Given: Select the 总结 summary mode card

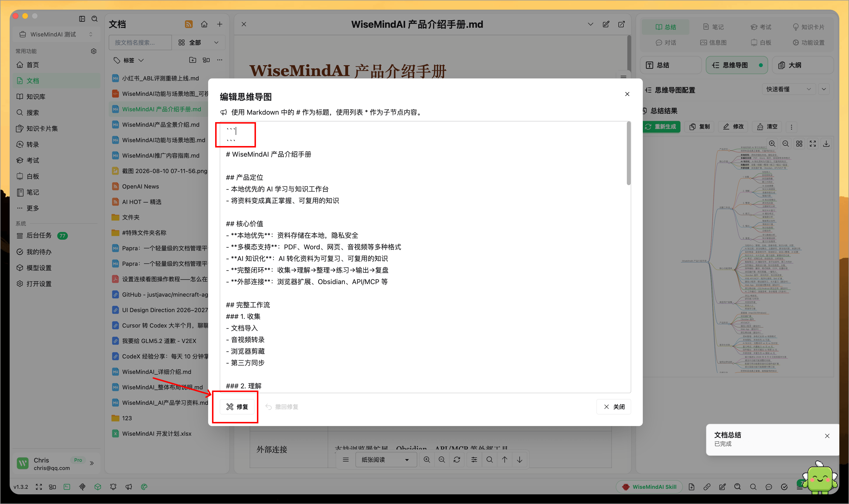Looking at the screenshot, I should (x=671, y=65).
